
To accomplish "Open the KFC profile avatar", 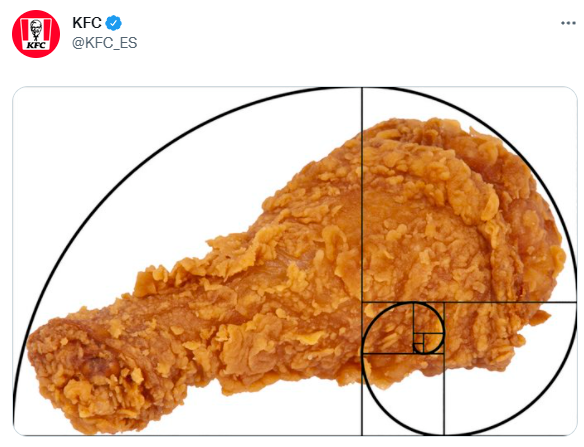I will (x=36, y=34).
